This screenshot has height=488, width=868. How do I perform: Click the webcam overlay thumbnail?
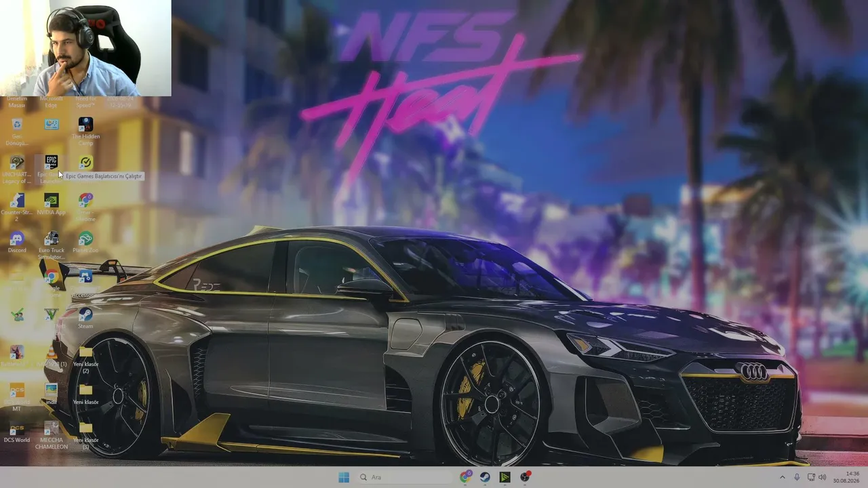click(85, 48)
